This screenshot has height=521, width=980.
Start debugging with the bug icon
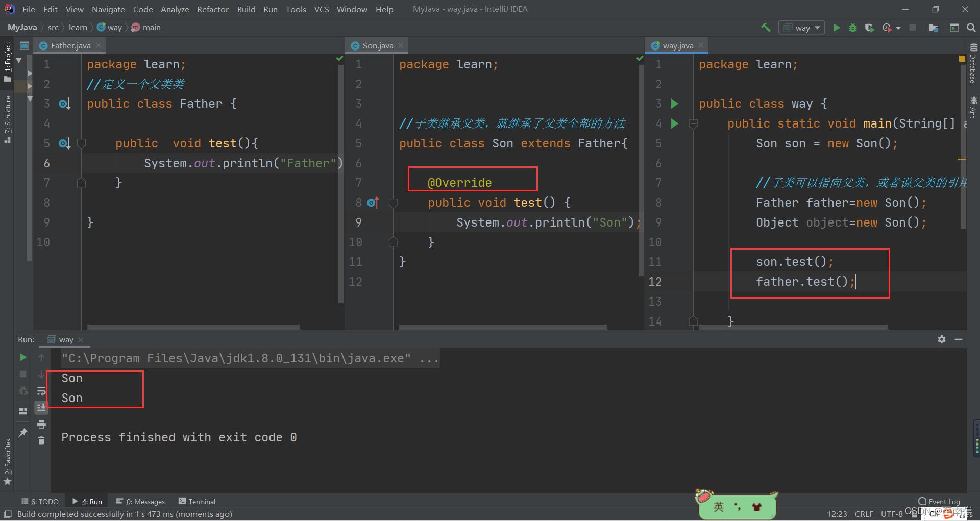(853, 28)
